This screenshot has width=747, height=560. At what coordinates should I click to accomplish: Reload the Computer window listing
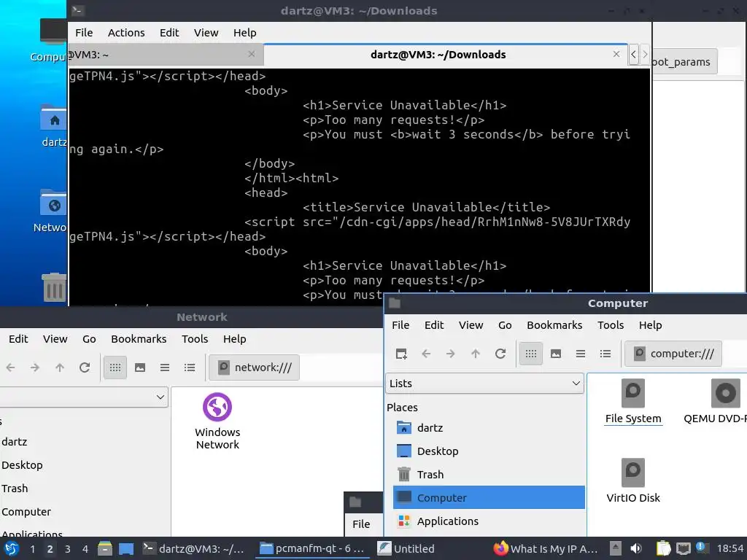(x=500, y=354)
